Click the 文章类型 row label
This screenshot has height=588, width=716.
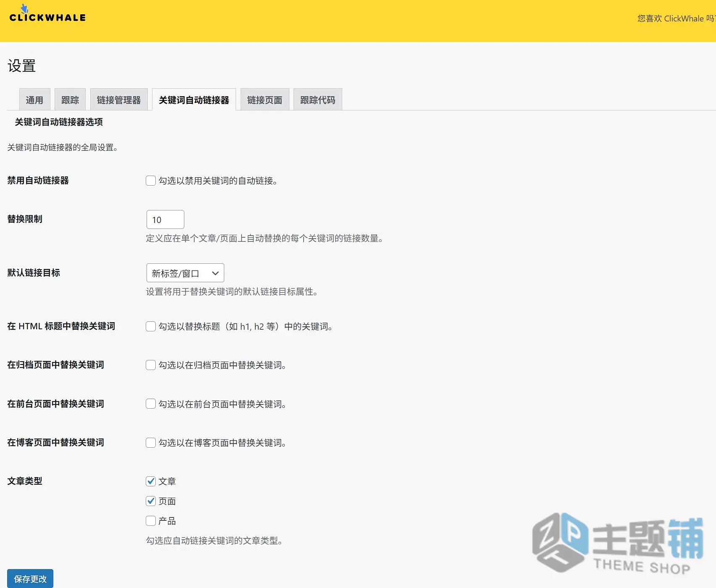pos(25,481)
